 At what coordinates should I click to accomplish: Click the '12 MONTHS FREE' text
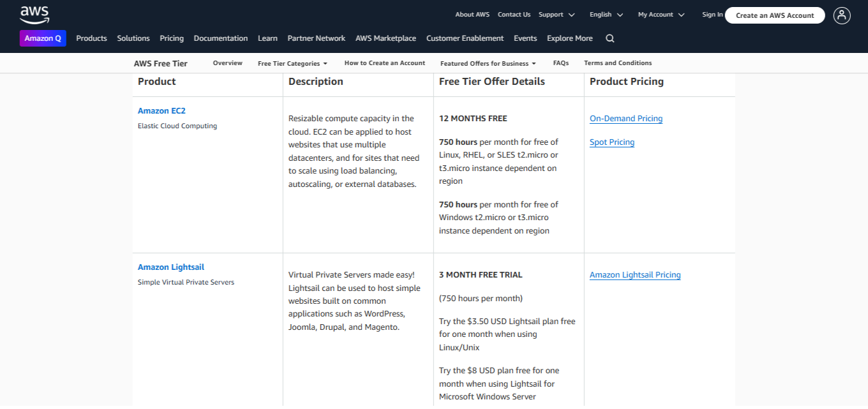473,119
